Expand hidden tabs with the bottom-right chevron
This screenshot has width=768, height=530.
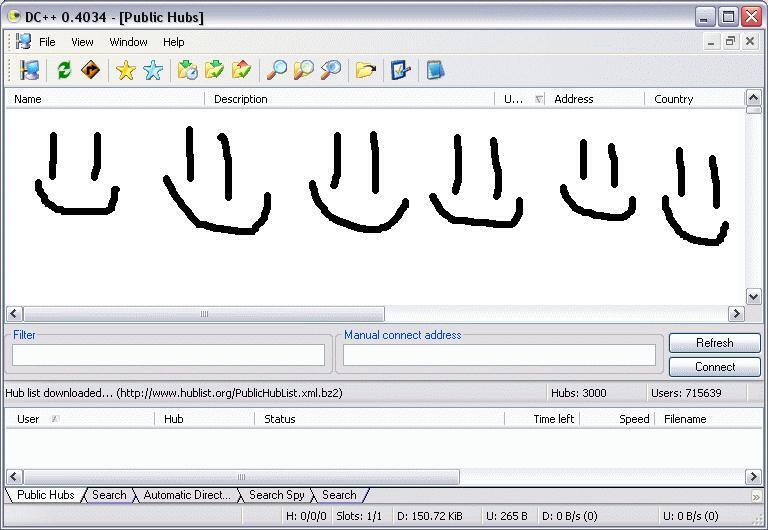pos(756,496)
